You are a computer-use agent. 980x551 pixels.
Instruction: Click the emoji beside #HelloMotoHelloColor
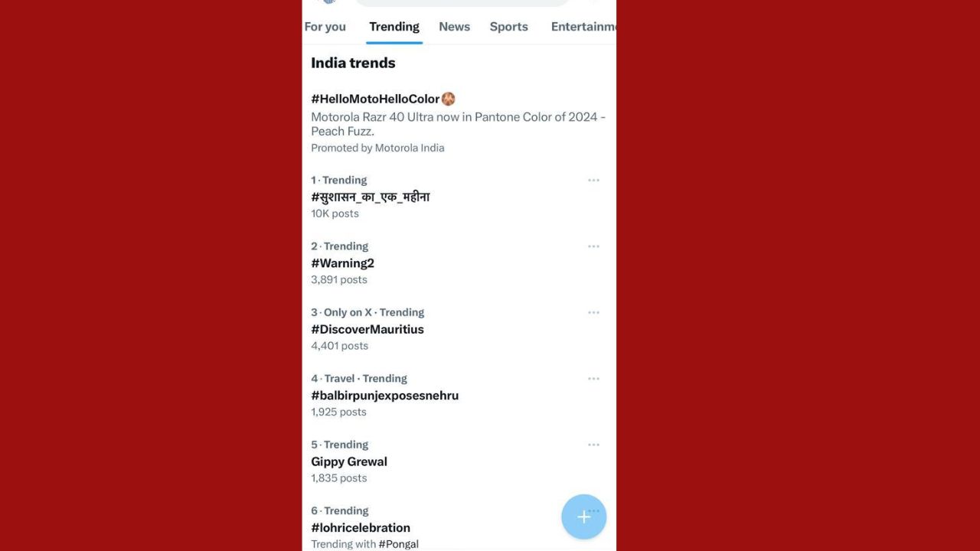point(449,99)
